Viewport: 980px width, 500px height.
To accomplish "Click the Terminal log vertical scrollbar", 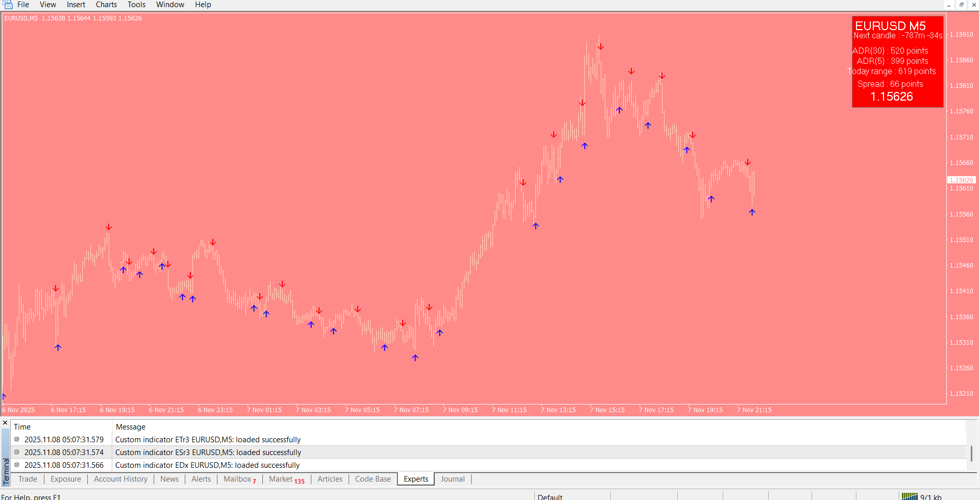I will [x=971, y=453].
